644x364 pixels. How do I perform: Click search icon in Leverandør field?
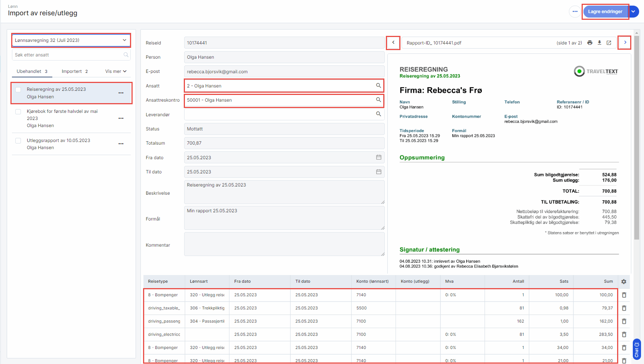[378, 114]
